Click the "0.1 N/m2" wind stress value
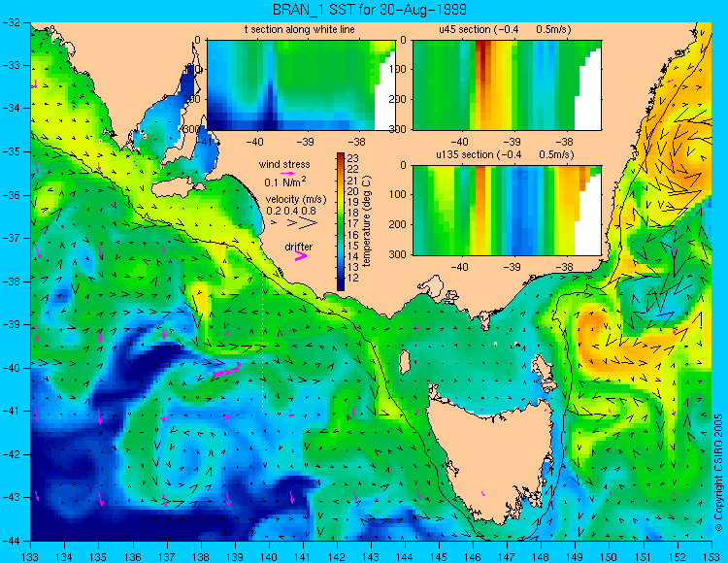Image resolution: width=728 pixels, height=563 pixels. 285,182
